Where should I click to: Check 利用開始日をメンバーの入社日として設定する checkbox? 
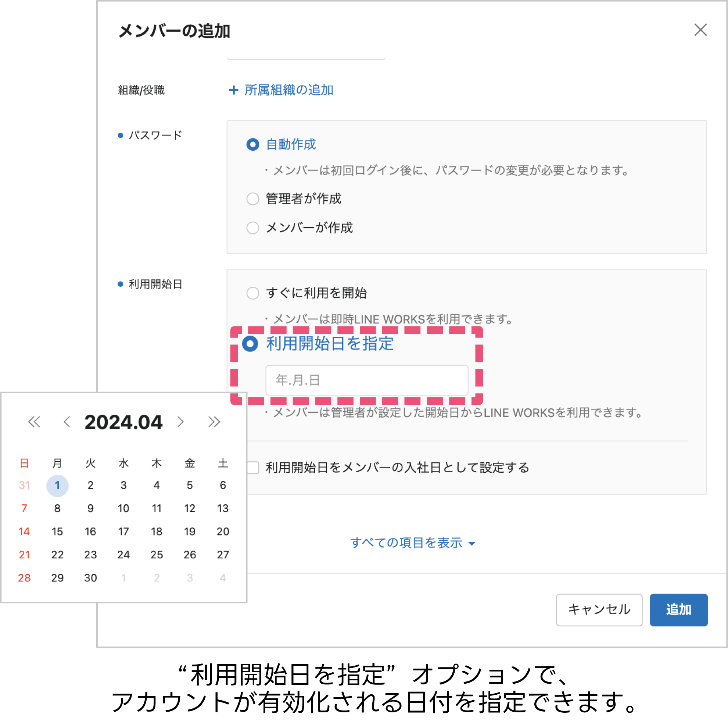253,468
